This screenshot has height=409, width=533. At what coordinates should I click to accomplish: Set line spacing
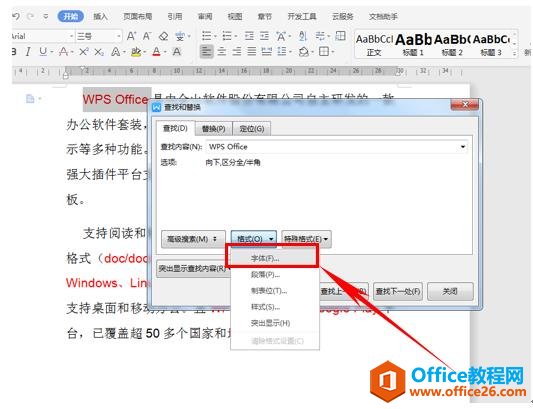click(x=282, y=52)
